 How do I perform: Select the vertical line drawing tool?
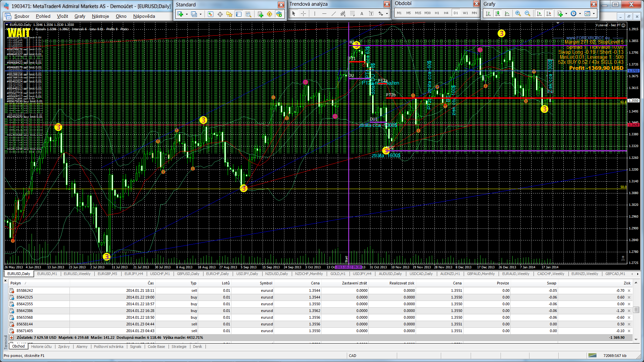315,13
